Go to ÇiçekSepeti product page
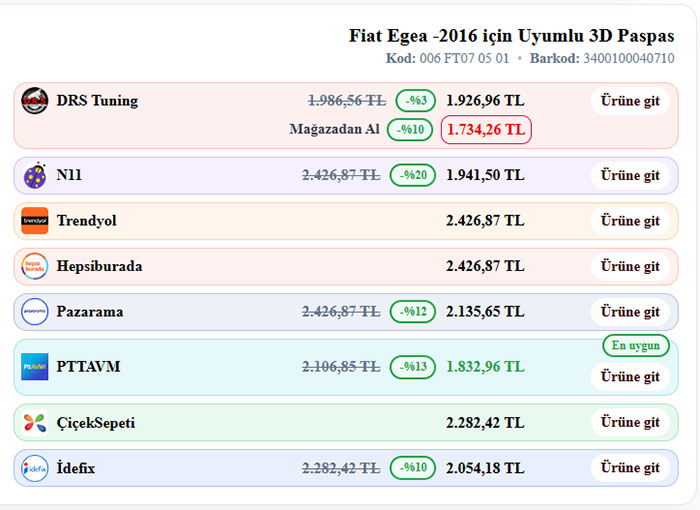This screenshot has width=700, height=510. [x=630, y=423]
